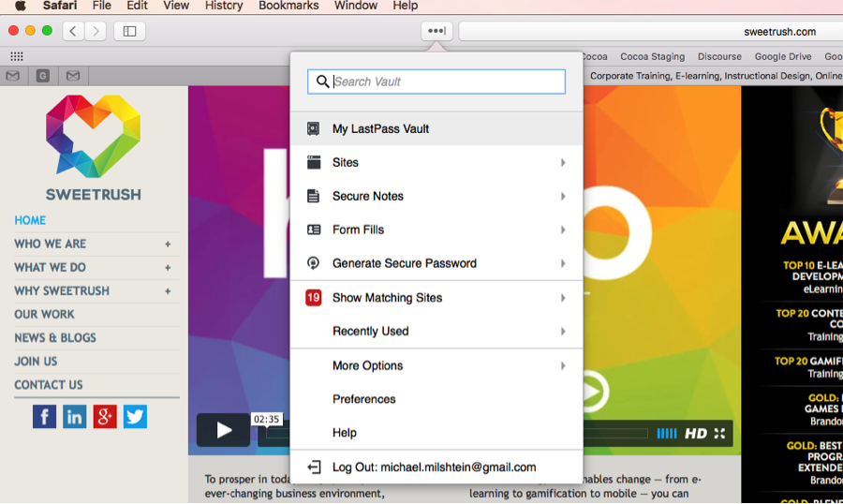Screen dimensions: 843x504
Task: Open Google Drive bookmark
Action: coord(783,56)
